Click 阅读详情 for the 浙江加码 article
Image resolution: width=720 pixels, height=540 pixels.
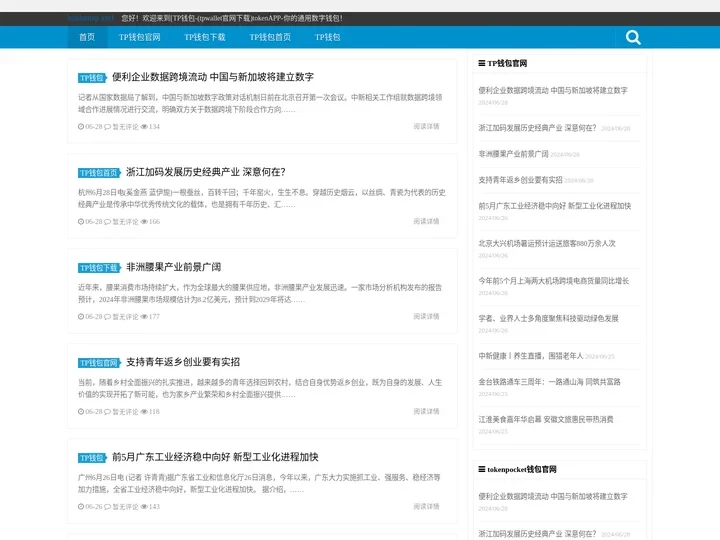coord(426,221)
